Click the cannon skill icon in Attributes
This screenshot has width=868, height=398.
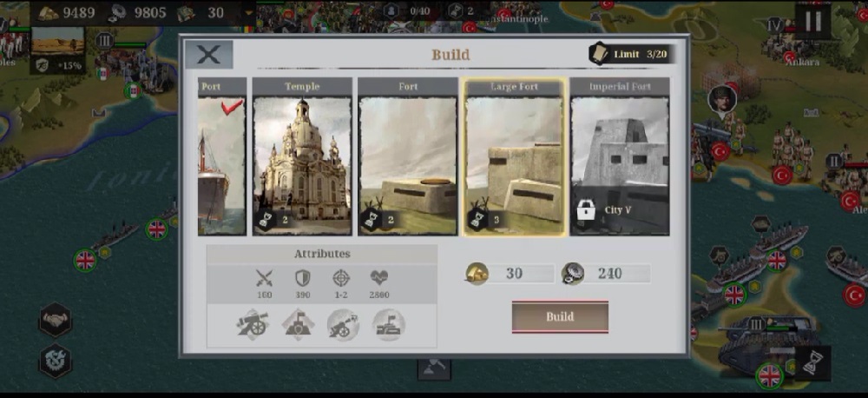253,325
